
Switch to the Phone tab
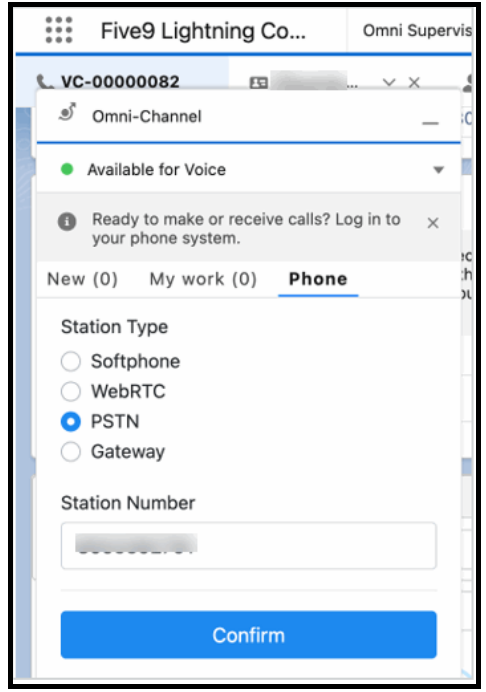coord(318,279)
